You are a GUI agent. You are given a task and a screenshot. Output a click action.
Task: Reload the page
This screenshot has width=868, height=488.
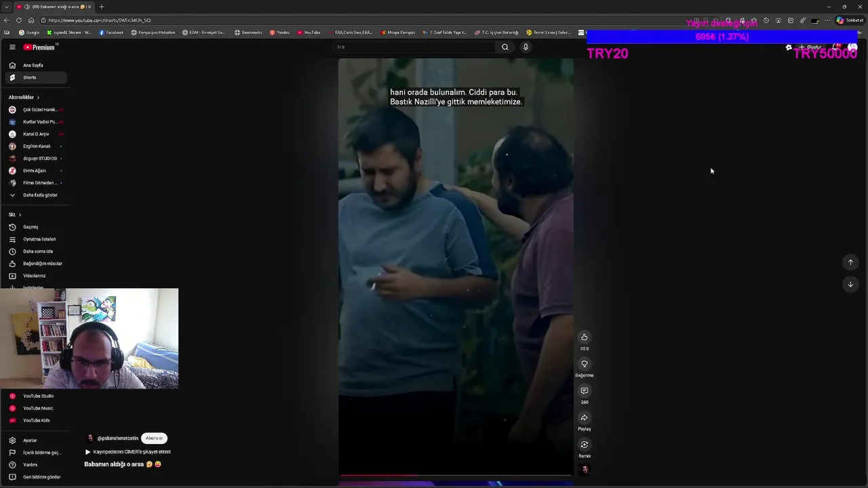[x=19, y=20]
